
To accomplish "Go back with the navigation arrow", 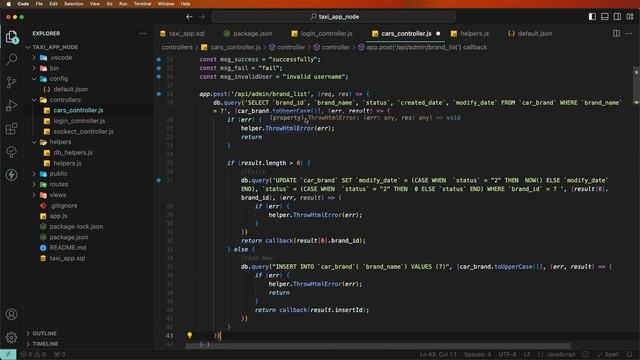I will click(189, 17).
